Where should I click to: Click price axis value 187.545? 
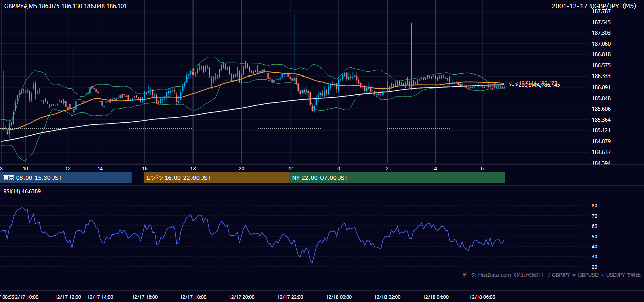pos(601,22)
